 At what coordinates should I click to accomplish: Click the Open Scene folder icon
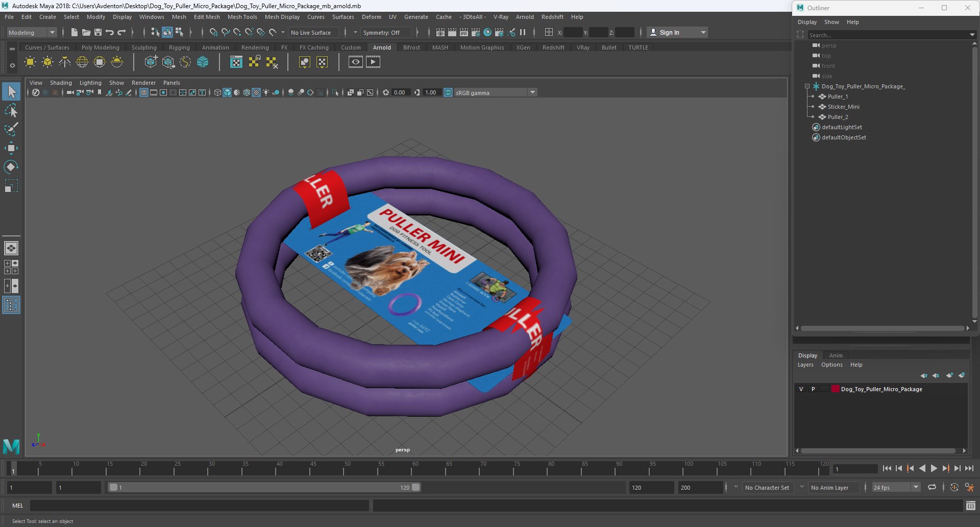tap(86, 32)
